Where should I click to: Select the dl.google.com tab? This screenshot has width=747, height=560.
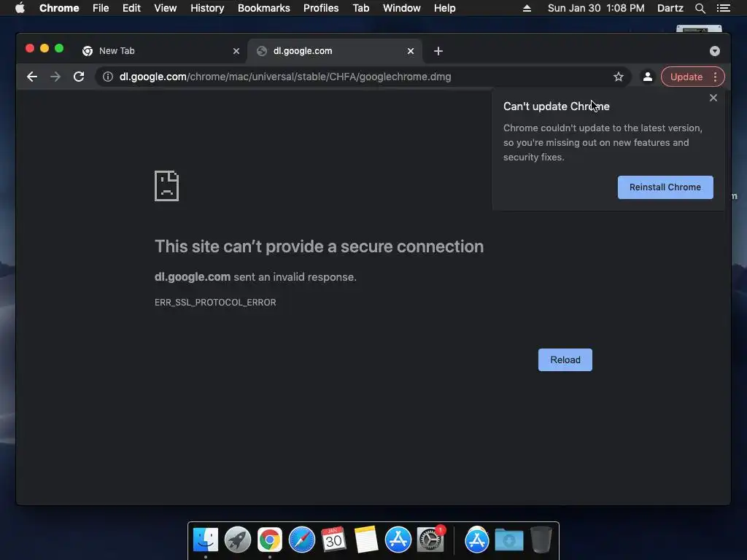pyautogui.click(x=333, y=51)
